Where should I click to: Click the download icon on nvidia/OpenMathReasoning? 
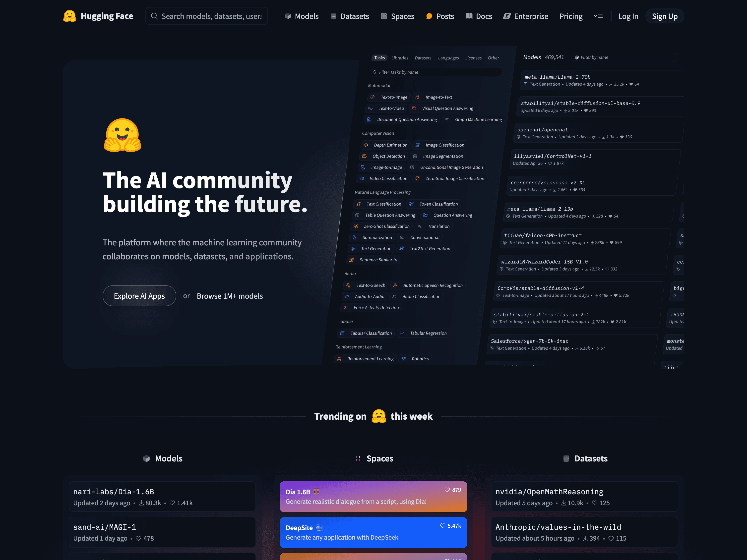(564, 503)
